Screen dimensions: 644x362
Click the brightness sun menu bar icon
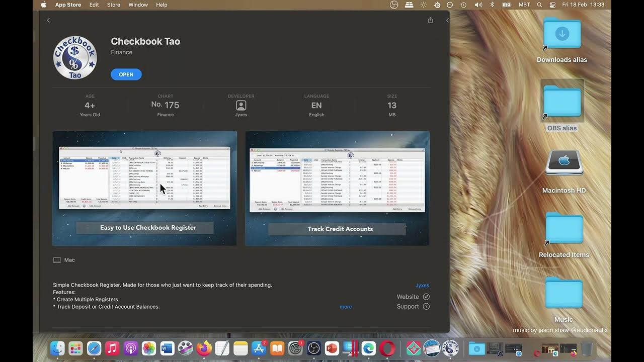(x=424, y=5)
